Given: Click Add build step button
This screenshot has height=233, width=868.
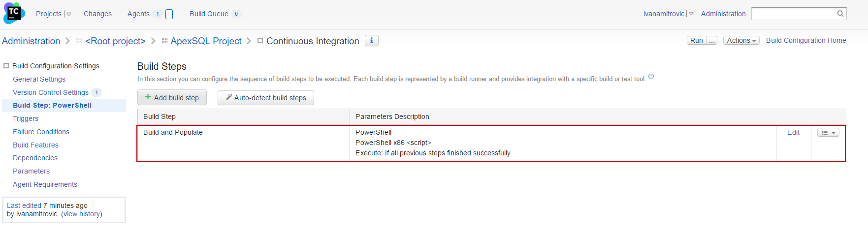Looking at the screenshot, I should tap(172, 98).
